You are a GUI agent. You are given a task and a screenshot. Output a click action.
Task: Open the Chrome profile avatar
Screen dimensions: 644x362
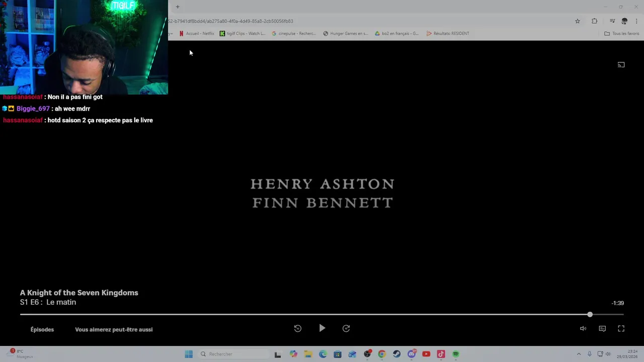tap(624, 21)
